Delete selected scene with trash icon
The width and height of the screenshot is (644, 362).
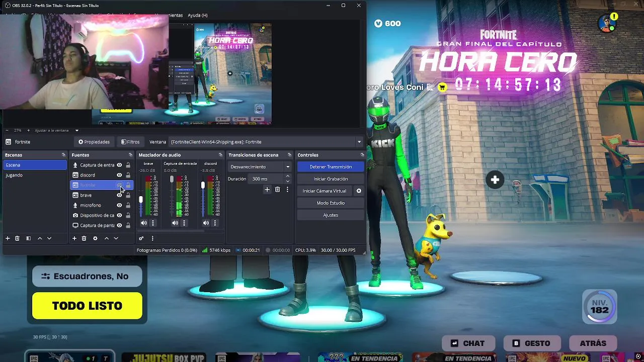(x=17, y=238)
